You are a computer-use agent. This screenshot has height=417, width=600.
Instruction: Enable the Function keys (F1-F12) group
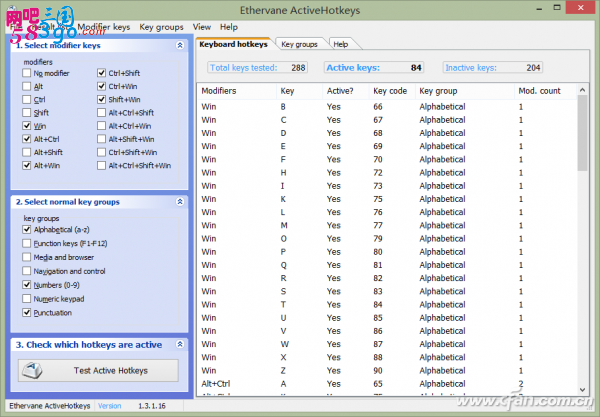pos(26,243)
